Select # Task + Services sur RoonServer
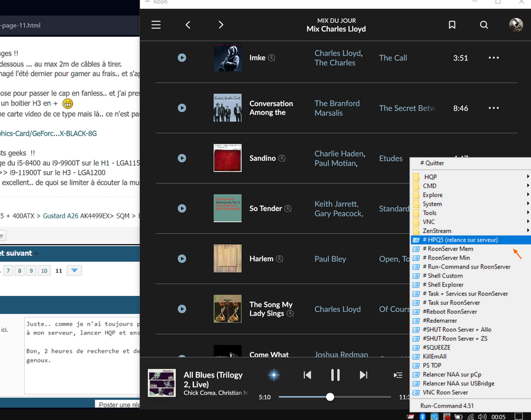 471,293
